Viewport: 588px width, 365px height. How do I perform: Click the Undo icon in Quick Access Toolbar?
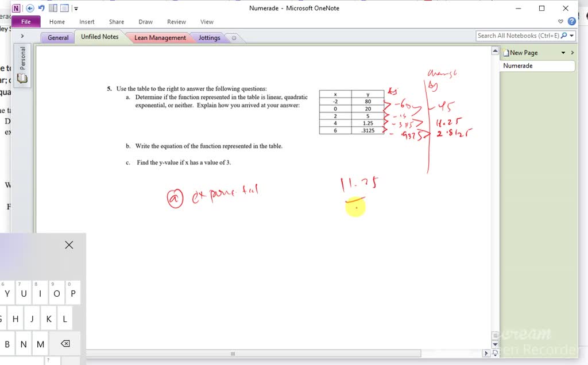[x=41, y=8]
